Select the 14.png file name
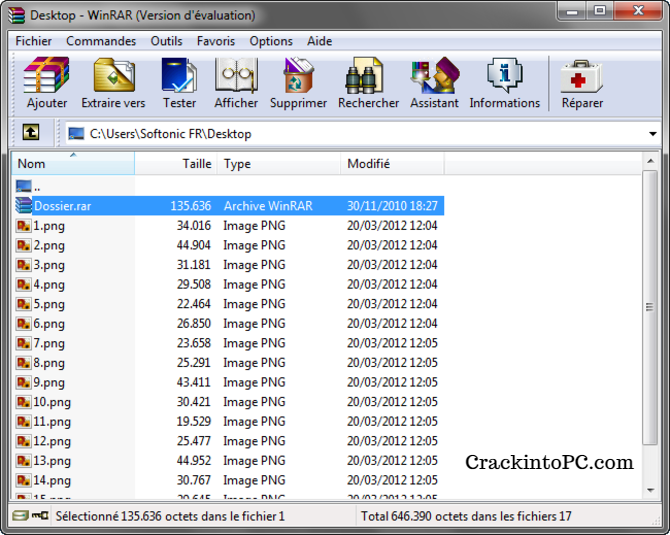 (52, 480)
